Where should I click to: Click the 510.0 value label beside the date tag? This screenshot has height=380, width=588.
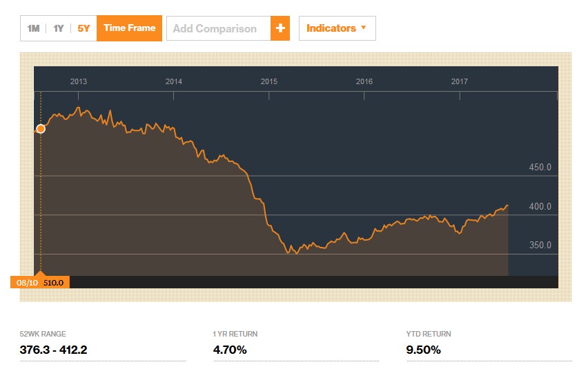(x=53, y=282)
